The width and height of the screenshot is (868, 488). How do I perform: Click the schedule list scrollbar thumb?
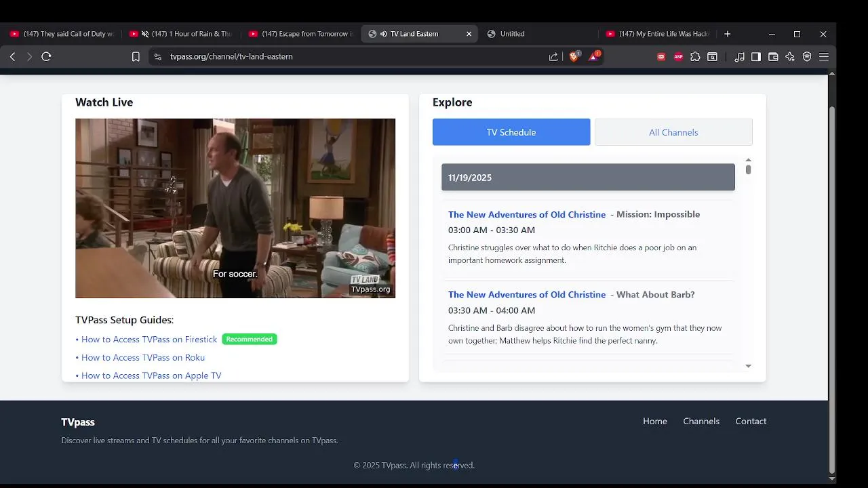748,169
